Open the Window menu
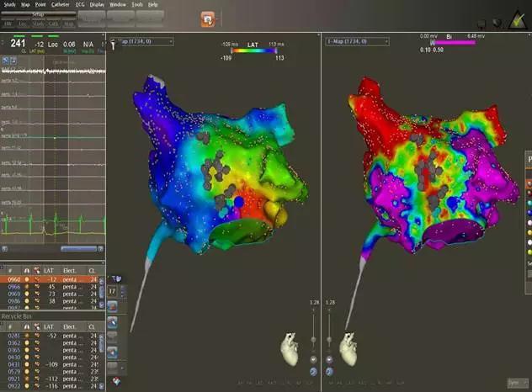Screen dimensions: 532x392 (118, 4)
